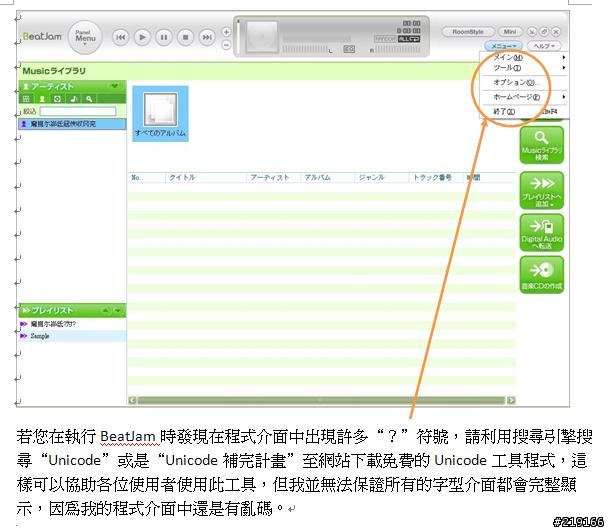Click the Digital Audioへ転送 green button

click(x=541, y=233)
